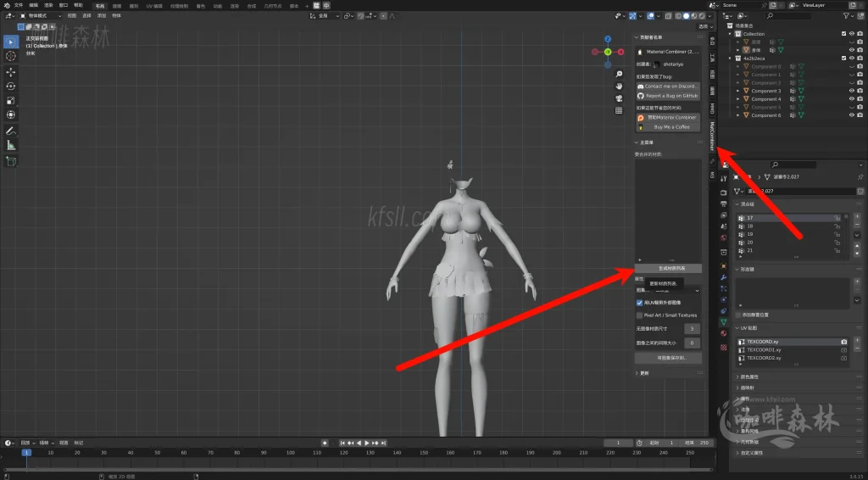Expand the update panel in MatCombiner
Screen dimensions: 868x480
(x=643, y=373)
